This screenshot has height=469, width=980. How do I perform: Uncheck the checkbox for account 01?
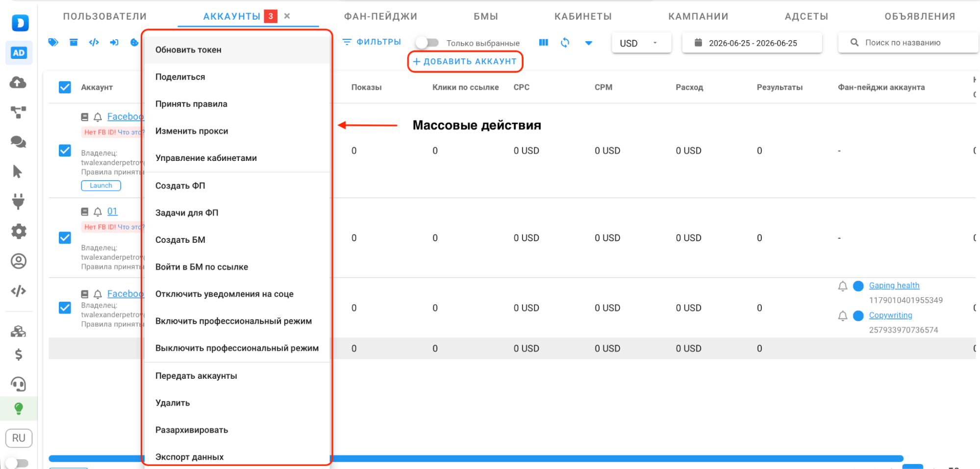click(65, 238)
